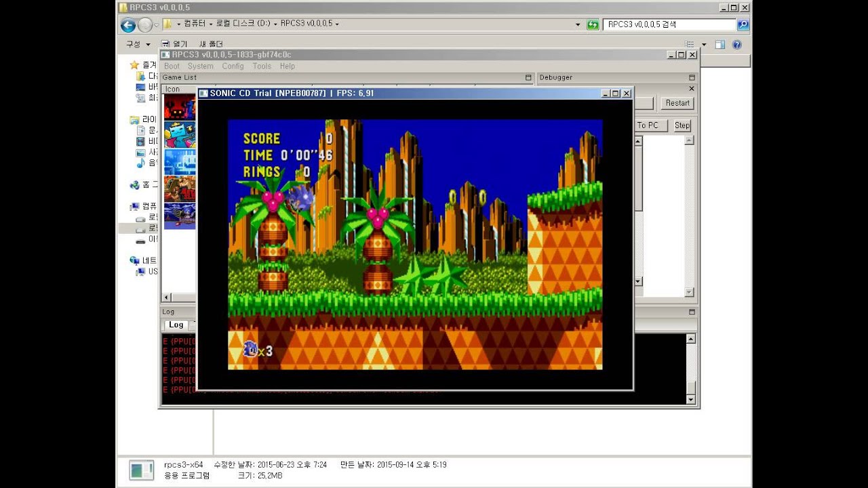Open the Help menu in RPCS3
Viewport: 868px width, 488px height.
(288, 66)
